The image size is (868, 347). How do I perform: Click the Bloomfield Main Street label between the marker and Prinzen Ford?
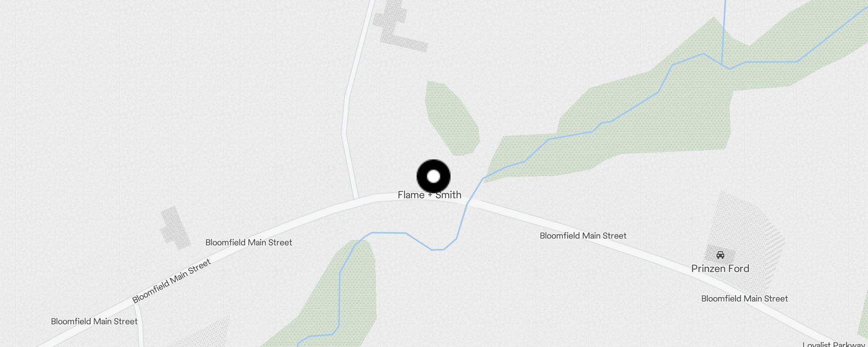coord(583,236)
